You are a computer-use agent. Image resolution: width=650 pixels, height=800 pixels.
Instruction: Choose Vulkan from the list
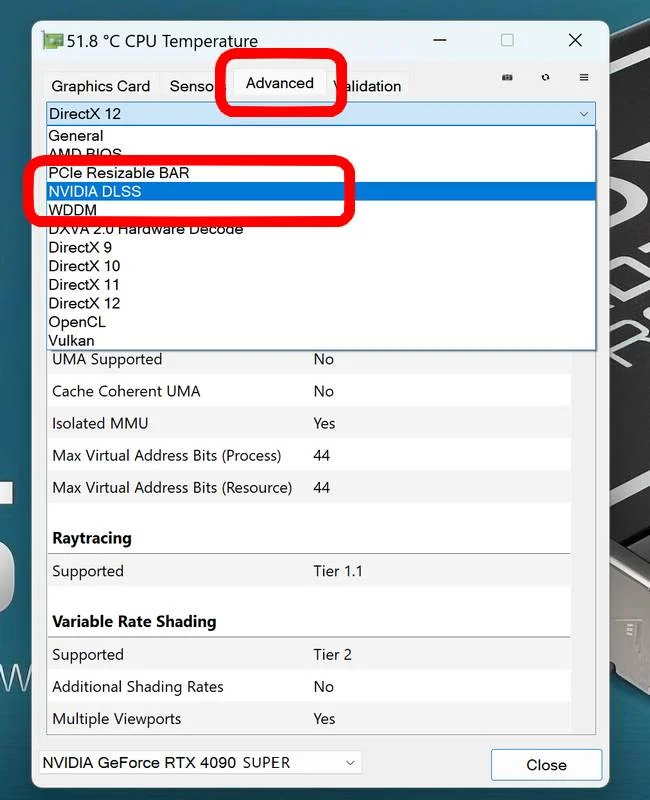321,340
